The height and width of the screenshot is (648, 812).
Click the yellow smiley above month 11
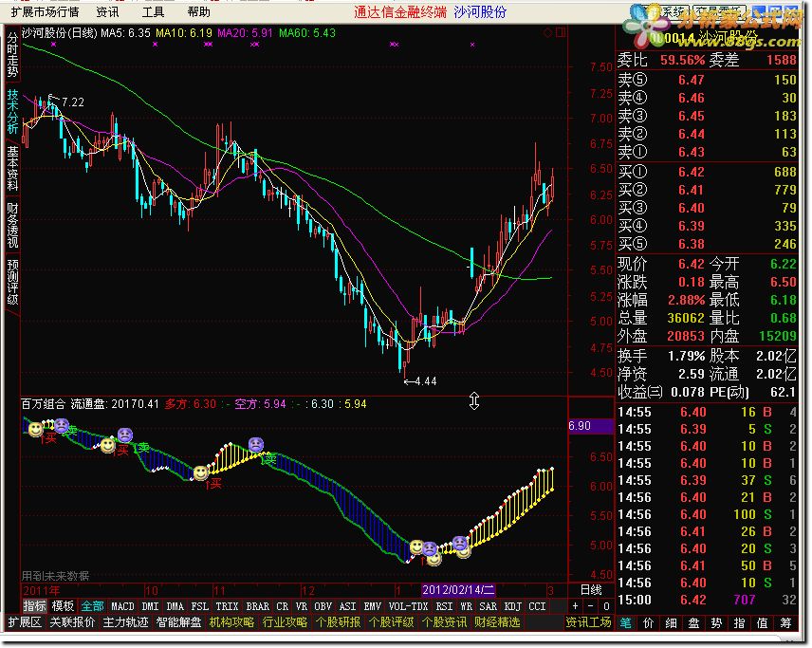tap(200, 472)
